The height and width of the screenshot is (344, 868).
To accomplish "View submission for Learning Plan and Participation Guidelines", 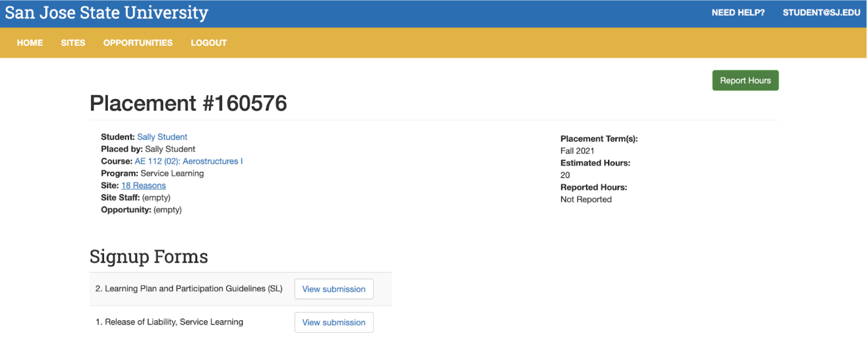I will pyautogui.click(x=333, y=289).
